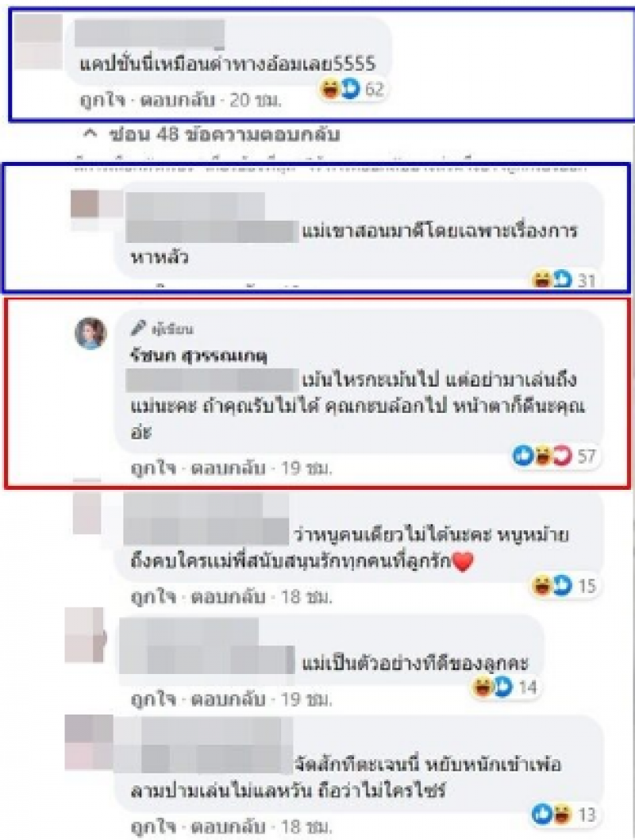
Task: Open author's round profile picture
Action: click(90, 333)
